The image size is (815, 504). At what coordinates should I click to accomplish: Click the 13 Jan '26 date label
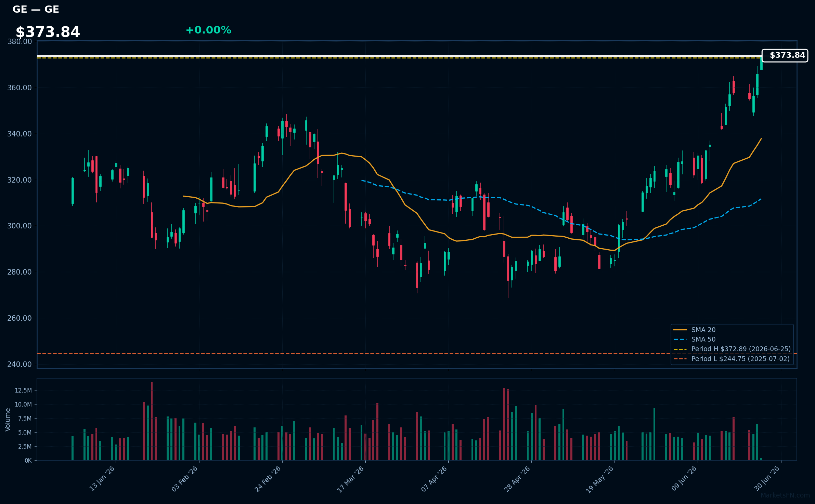click(102, 479)
